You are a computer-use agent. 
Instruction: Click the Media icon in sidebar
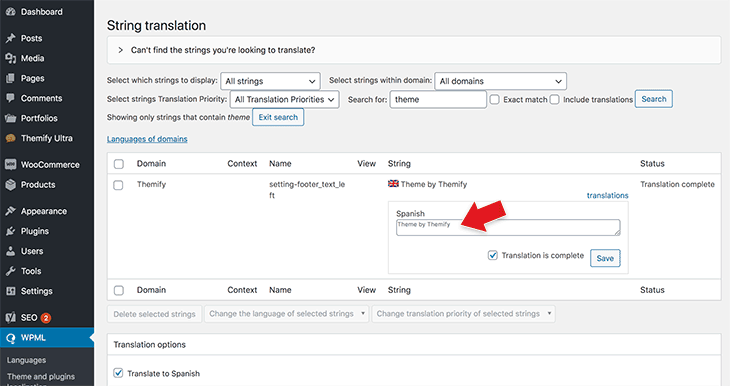click(x=10, y=58)
